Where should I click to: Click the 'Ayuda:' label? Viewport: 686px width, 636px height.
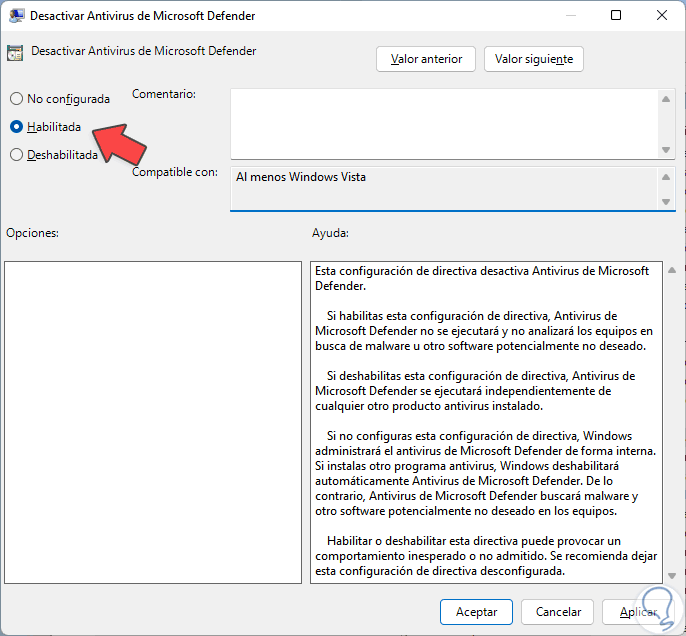(x=330, y=233)
